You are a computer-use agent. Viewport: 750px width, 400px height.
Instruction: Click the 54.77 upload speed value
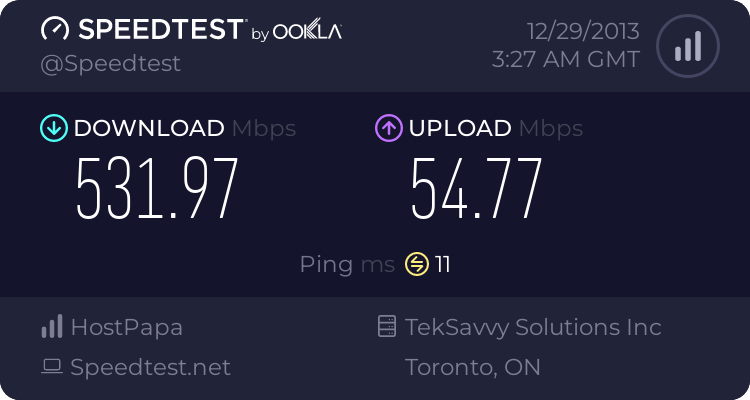point(475,189)
